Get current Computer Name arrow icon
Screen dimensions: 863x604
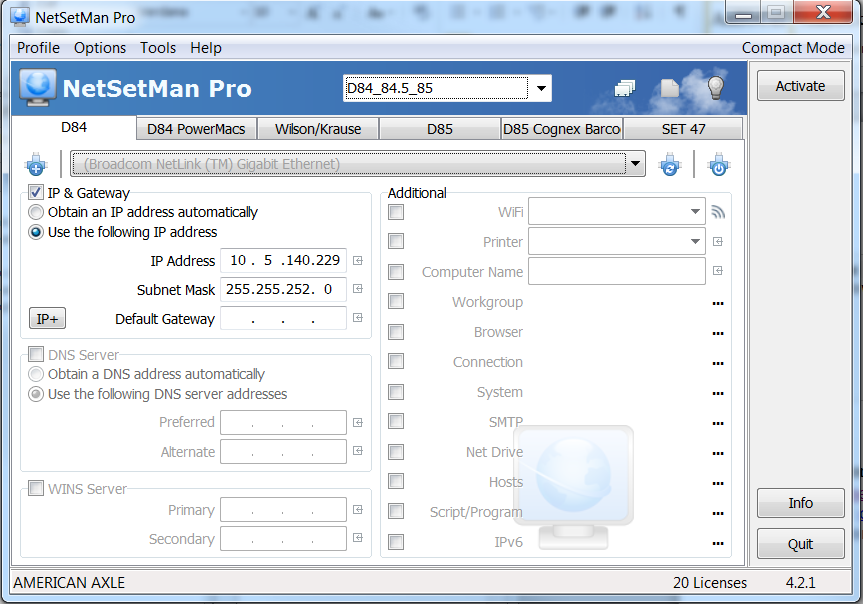(x=718, y=271)
